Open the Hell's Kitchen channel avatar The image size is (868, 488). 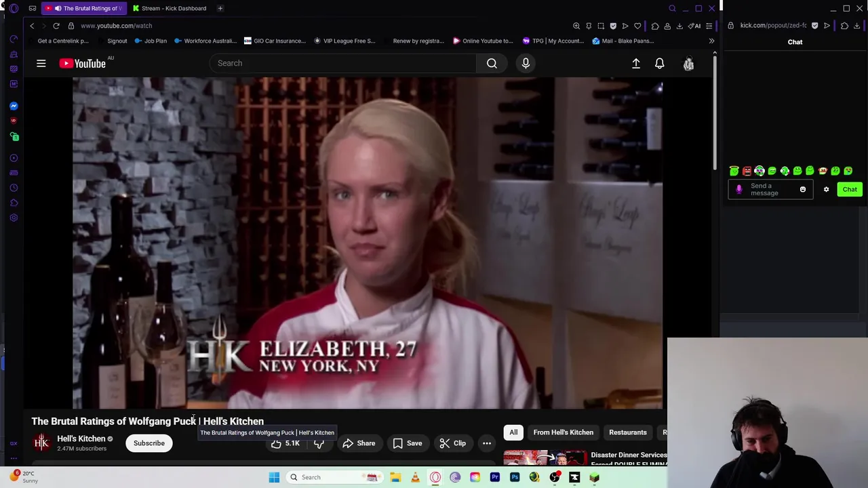41,443
